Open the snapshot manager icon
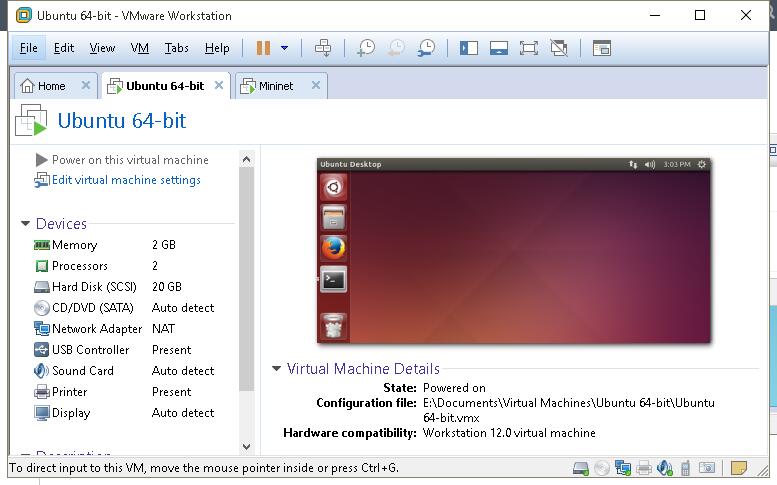 tap(426, 48)
